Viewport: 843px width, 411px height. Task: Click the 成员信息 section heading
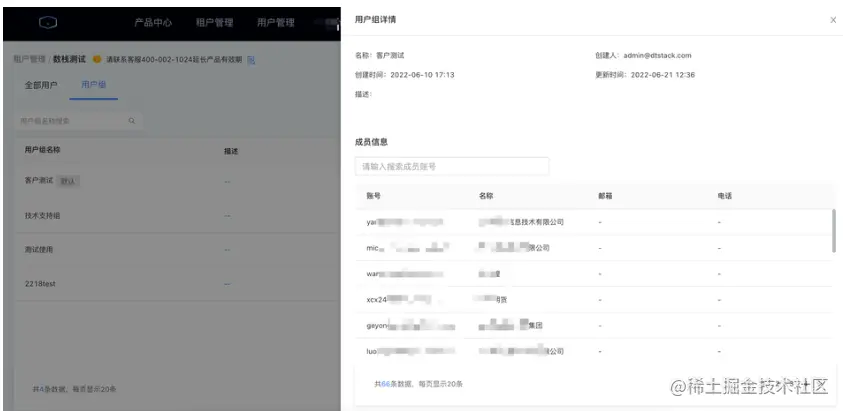(x=372, y=142)
